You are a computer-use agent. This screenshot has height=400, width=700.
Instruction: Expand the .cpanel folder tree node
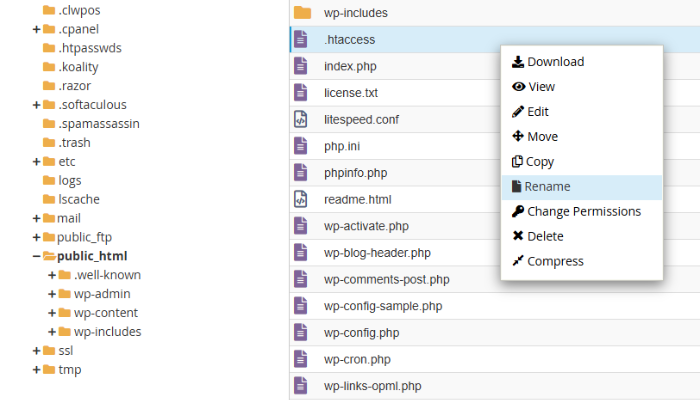point(37,29)
